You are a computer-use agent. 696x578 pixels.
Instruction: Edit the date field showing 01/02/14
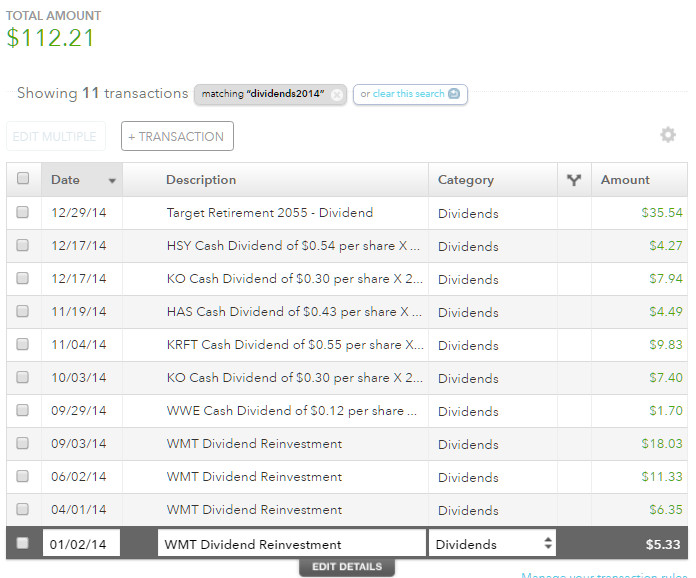pyautogui.click(x=81, y=544)
